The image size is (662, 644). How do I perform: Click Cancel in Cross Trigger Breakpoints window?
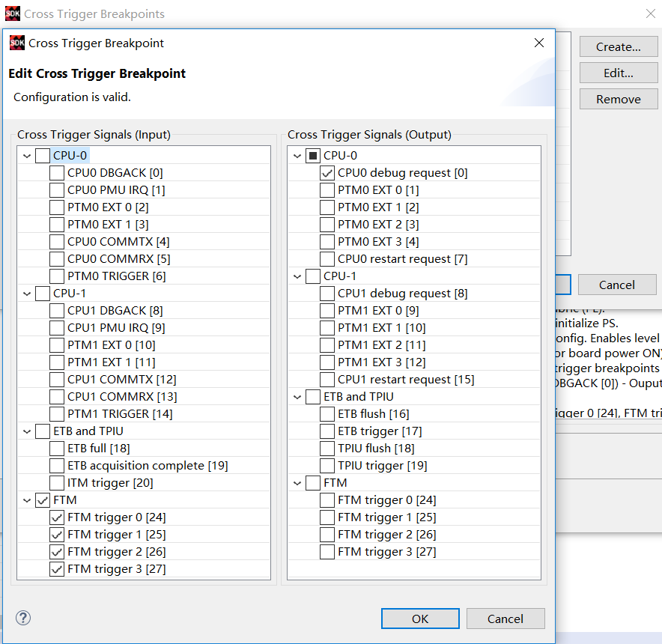(617, 285)
